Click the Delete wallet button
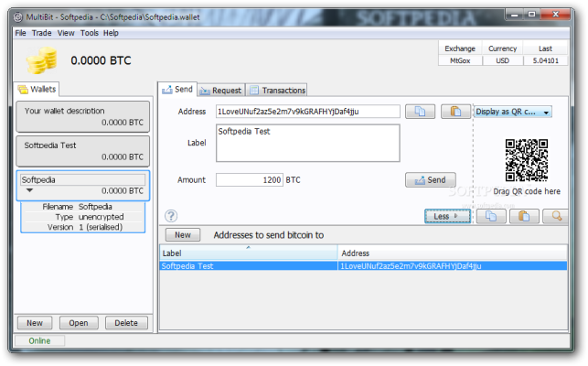The height and width of the screenshot is (366, 588). [x=126, y=323]
